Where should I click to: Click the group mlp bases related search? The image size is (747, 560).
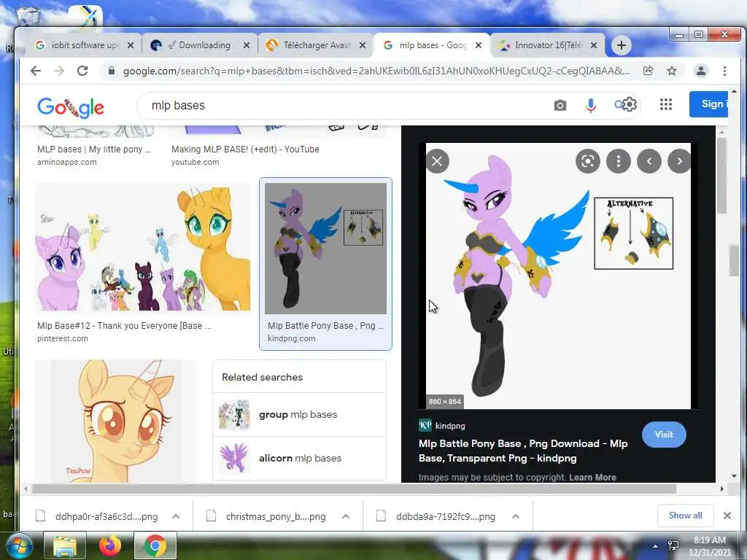pos(299,415)
